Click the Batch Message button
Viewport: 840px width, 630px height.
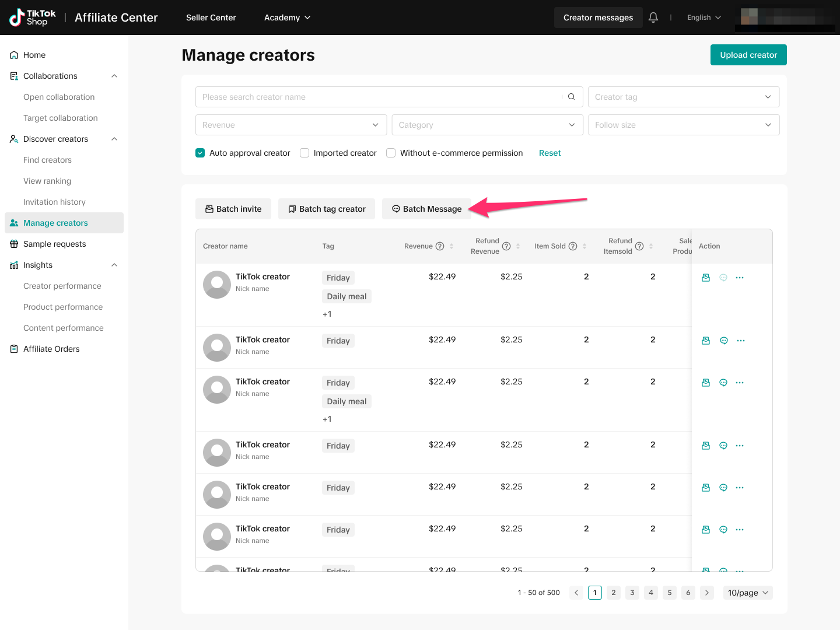click(426, 209)
